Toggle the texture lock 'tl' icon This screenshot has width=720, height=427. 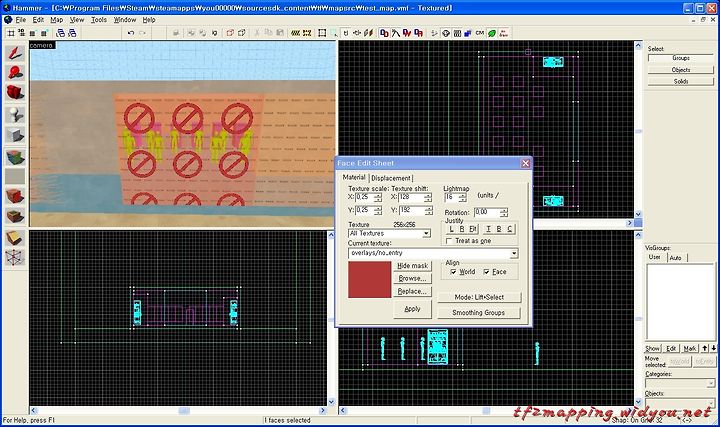click(346, 33)
